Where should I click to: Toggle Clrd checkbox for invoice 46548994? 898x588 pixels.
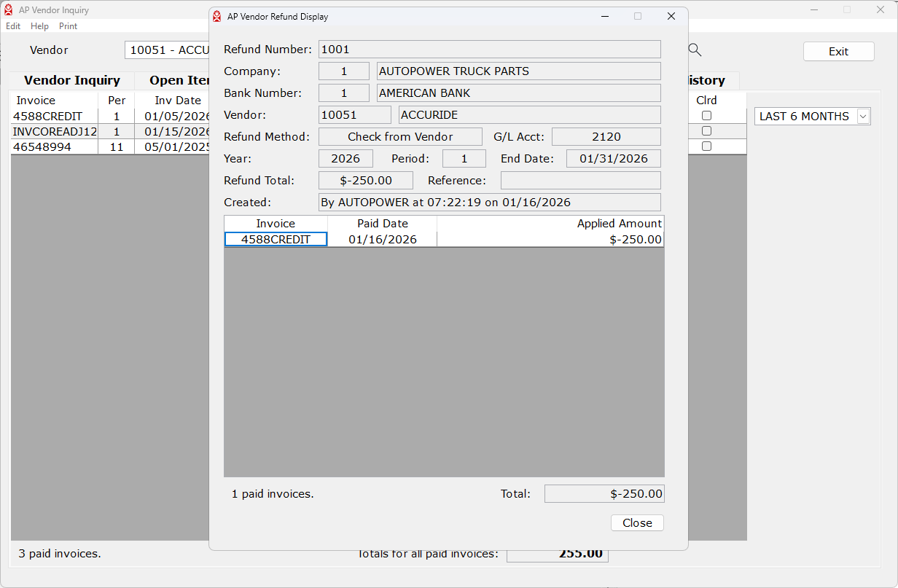click(706, 146)
